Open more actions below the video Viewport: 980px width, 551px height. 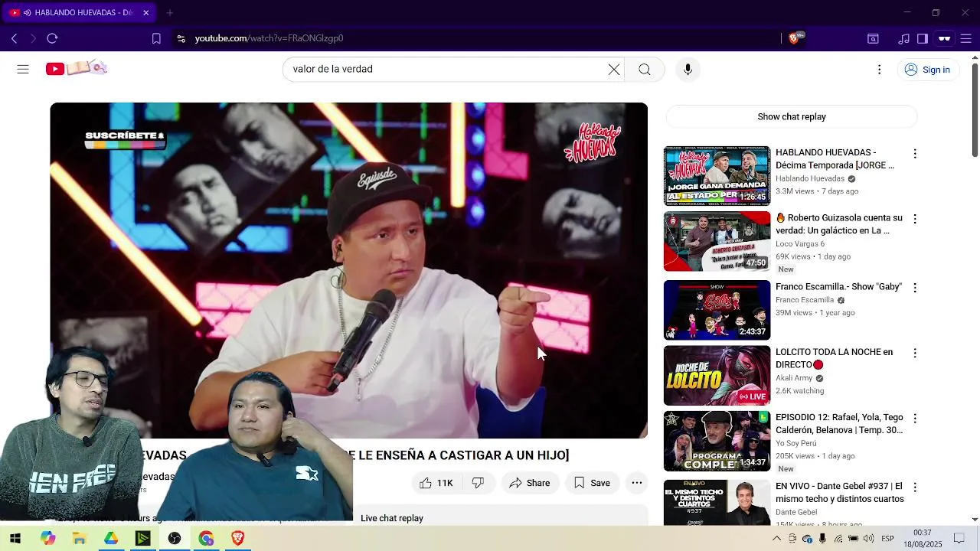636,483
